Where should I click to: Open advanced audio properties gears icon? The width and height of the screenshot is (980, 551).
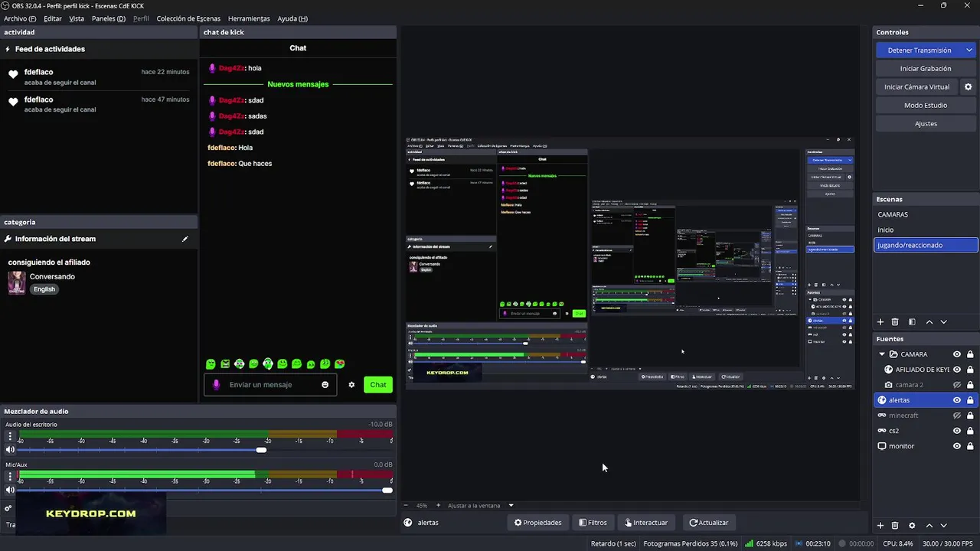8,508
